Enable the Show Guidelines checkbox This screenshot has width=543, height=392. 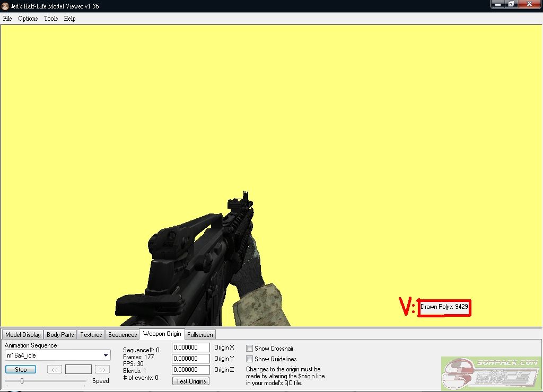coord(249,359)
